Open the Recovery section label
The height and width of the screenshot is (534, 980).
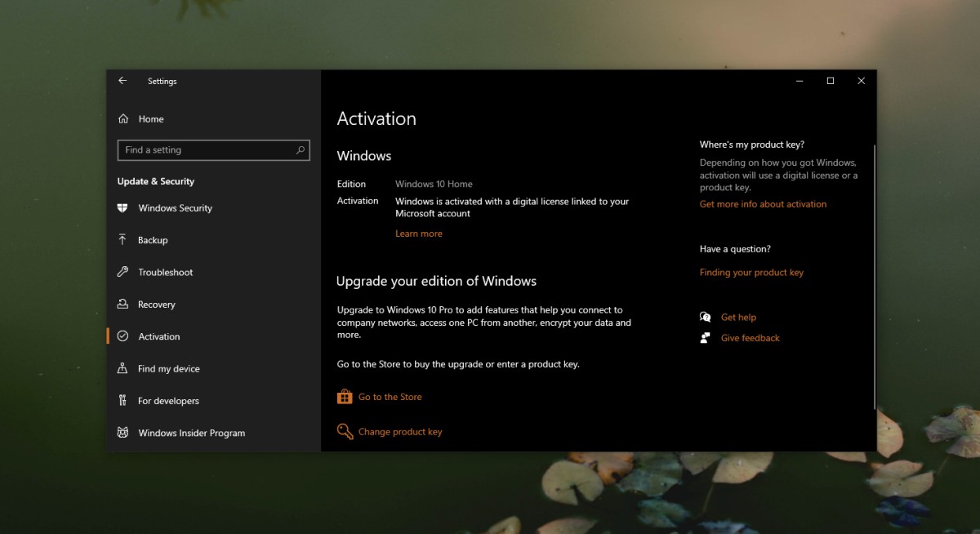157,305
